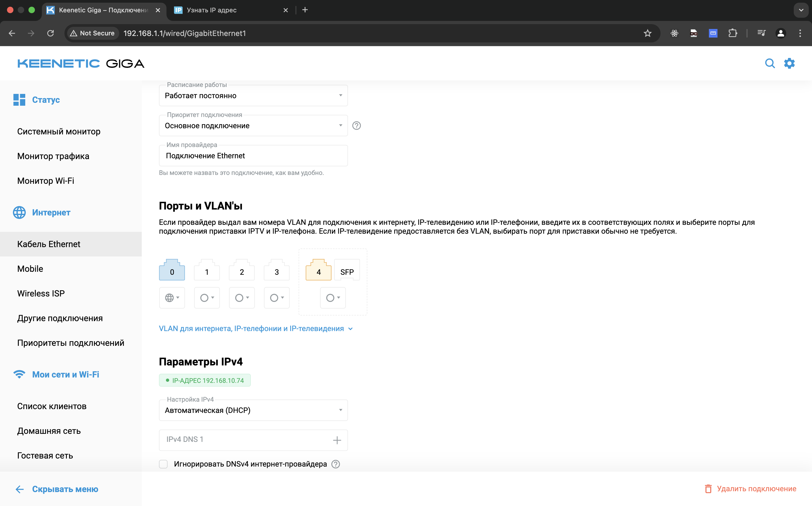The height and width of the screenshot is (506, 812).
Task: Click plus icon in IPv4 DNS 1 field
Action: click(337, 440)
